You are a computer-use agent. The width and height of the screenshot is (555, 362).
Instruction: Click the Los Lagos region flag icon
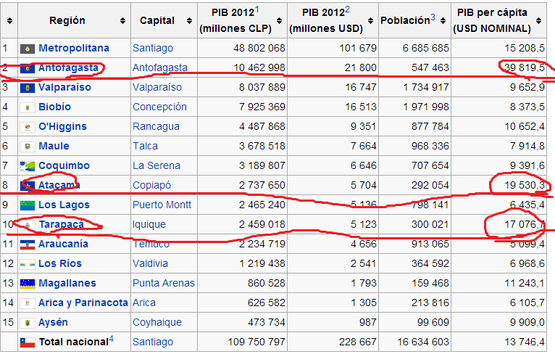(x=27, y=205)
